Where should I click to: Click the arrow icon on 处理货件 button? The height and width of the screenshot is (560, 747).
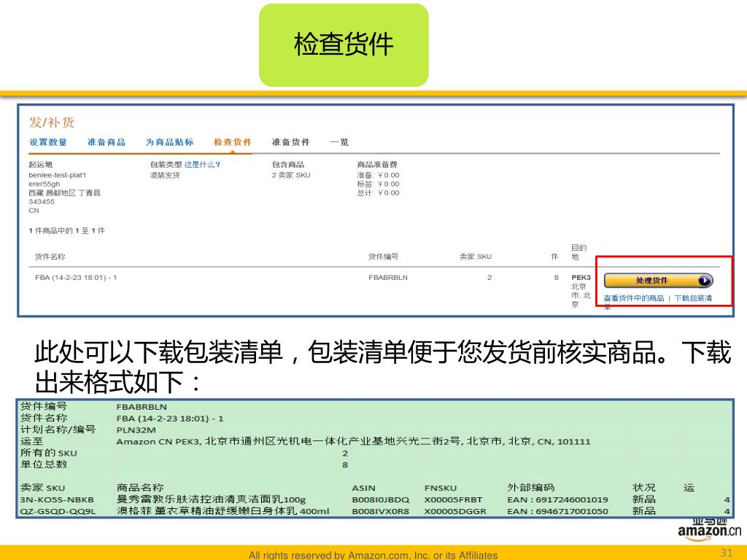tap(705, 281)
